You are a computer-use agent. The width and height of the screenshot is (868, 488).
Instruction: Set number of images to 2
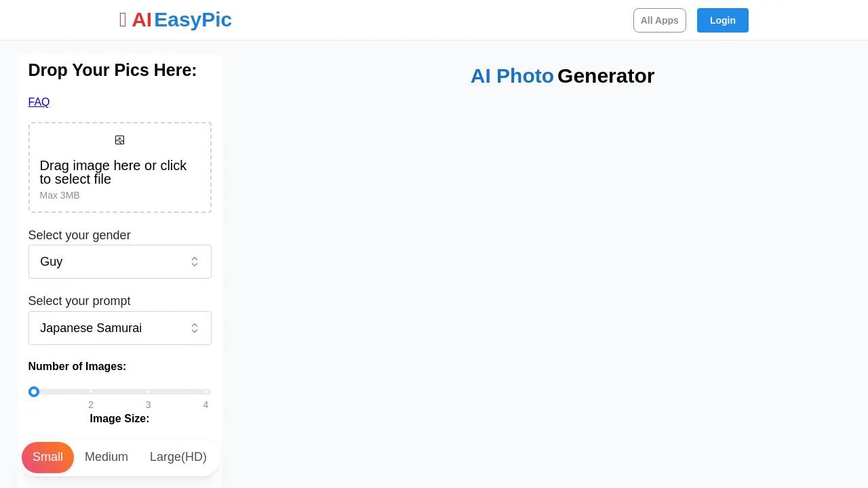coord(91,392)
